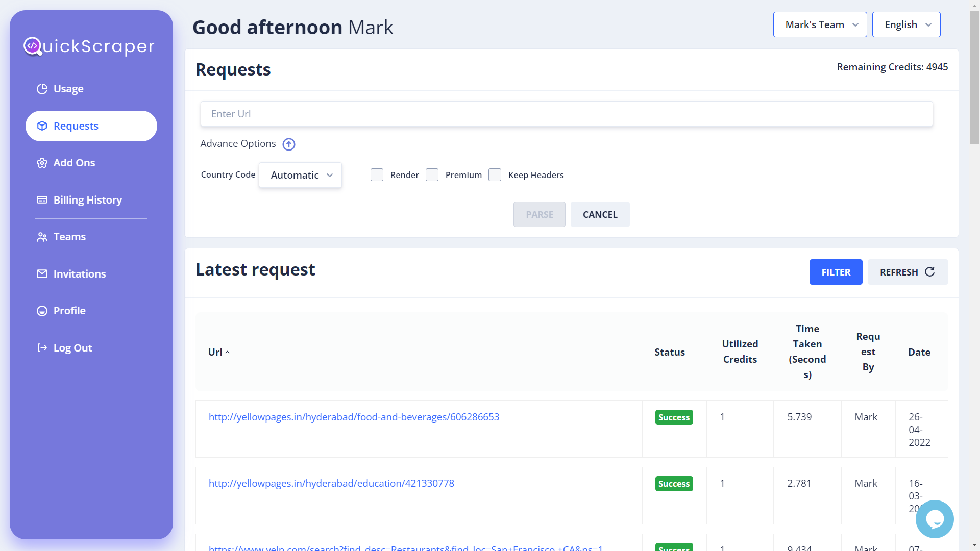Click the Log Out arrow icon
Screen dimensions: 980x551
(x=42, y=348)
